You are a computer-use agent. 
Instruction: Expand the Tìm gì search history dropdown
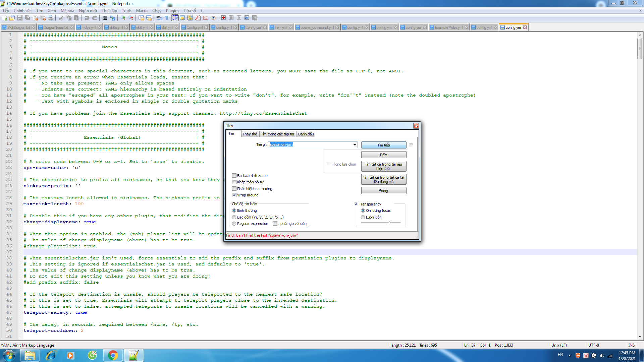pyautogui.click(x=355, y=145)
